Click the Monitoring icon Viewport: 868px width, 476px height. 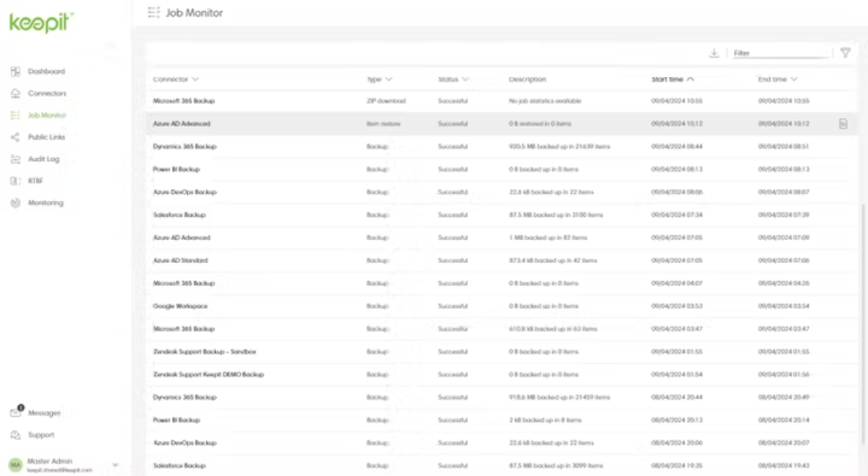point(15,203)
